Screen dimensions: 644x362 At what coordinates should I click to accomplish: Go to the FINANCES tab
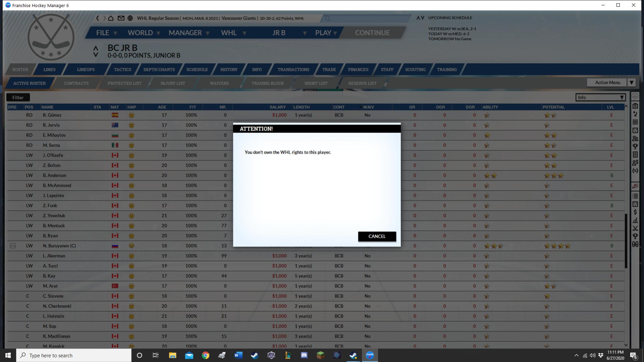pyautogui.click(x=358, y=69)
